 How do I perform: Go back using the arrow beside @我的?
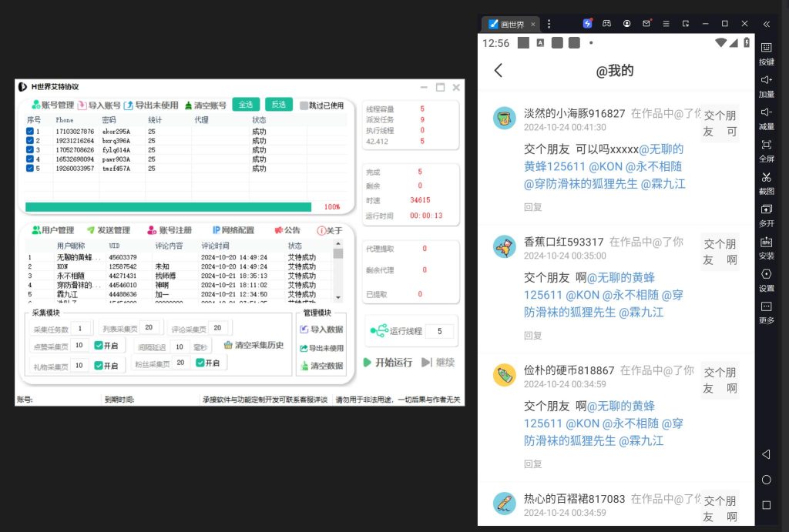tap(499, 70)
